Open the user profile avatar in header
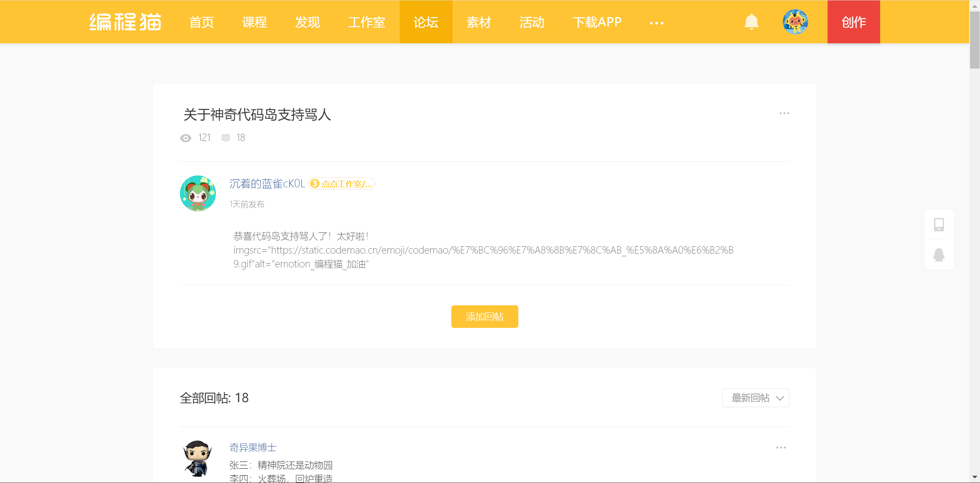Image resolution: width=980 pixels, height=483 pixels. tap(795, 22)
